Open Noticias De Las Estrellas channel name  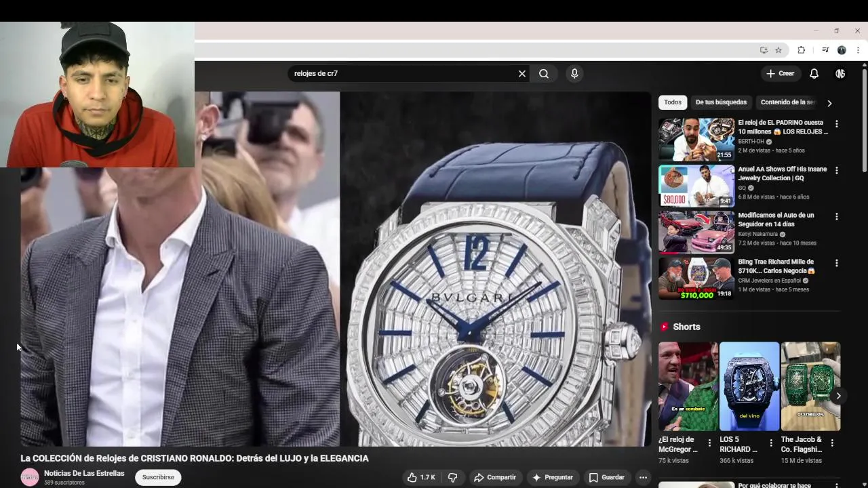(84, 473)
